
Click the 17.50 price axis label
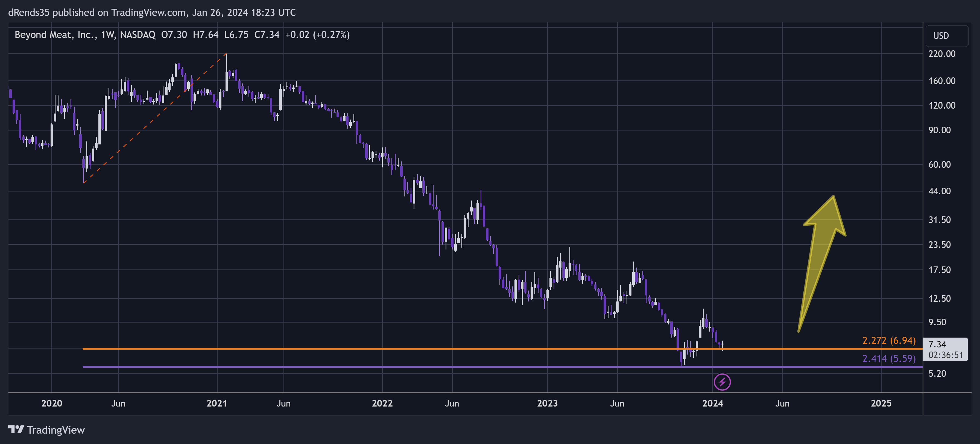click(x=939, y=270)
